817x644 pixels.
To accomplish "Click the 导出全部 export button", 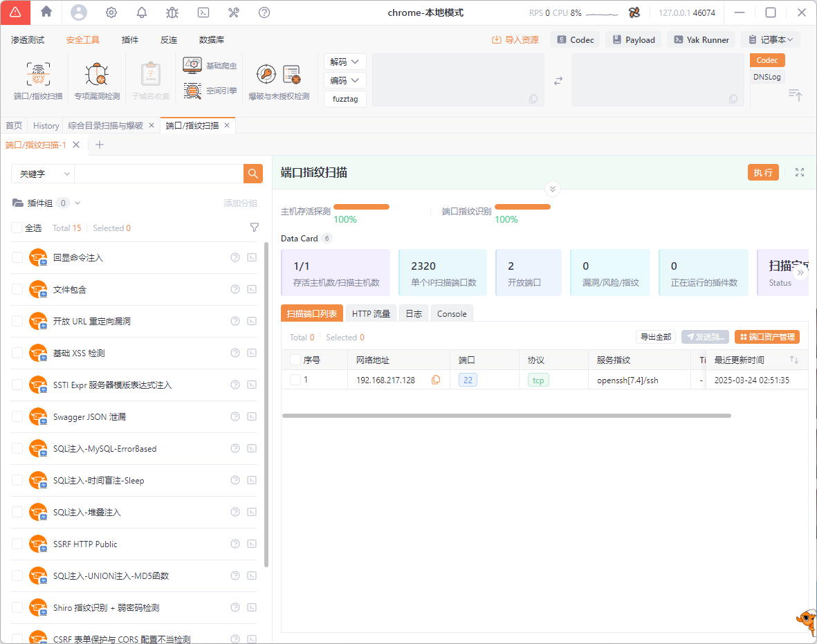I will coord(655,337).
